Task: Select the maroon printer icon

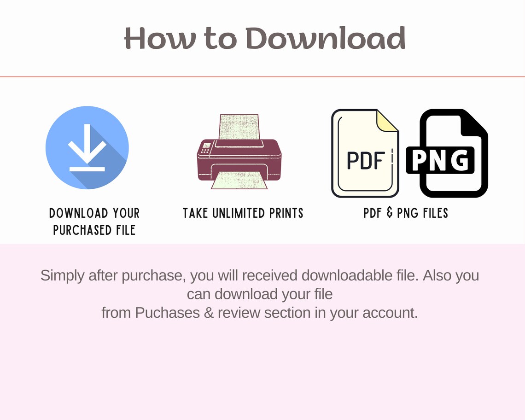Action: tap(239, 152)
